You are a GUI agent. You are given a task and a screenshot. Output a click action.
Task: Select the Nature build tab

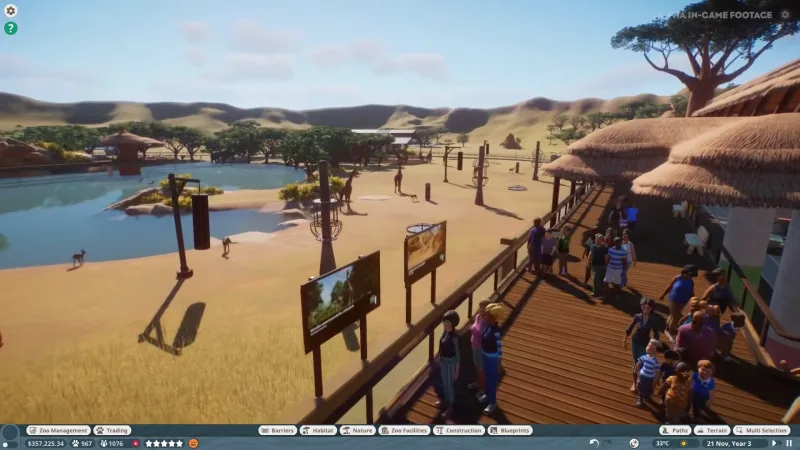click(358, 430)
